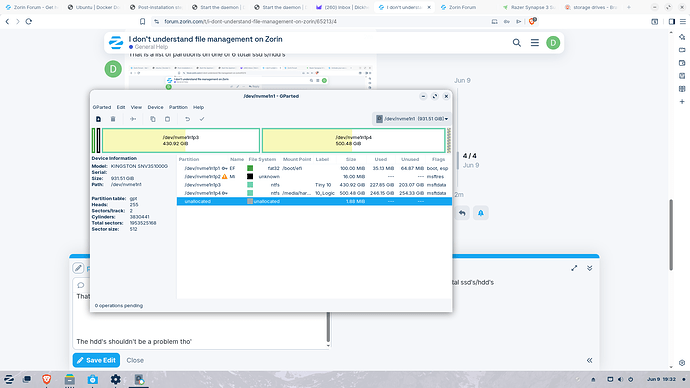Open the /dev/nvme1n1 device selector dropdown
Screen dimensions: 690x388
tap(411, 119)
